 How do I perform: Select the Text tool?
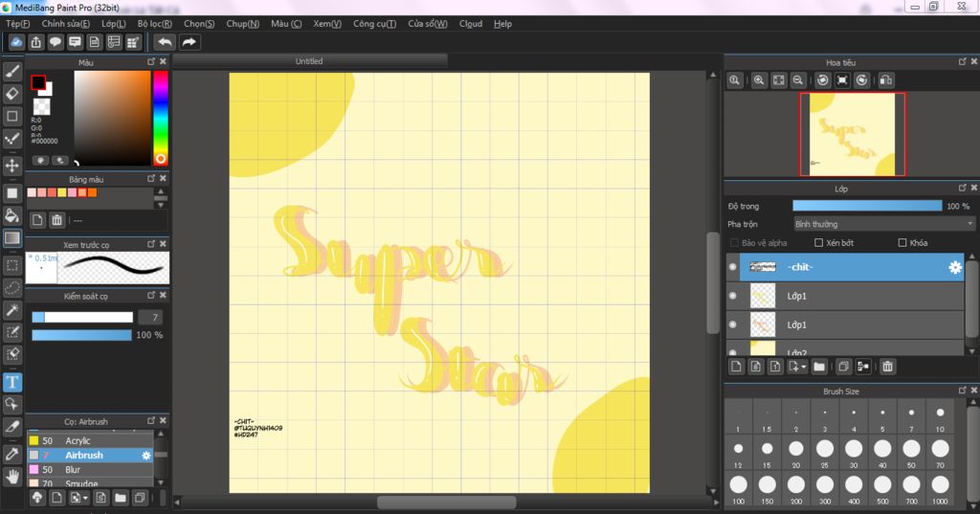[x=11, y=382]
